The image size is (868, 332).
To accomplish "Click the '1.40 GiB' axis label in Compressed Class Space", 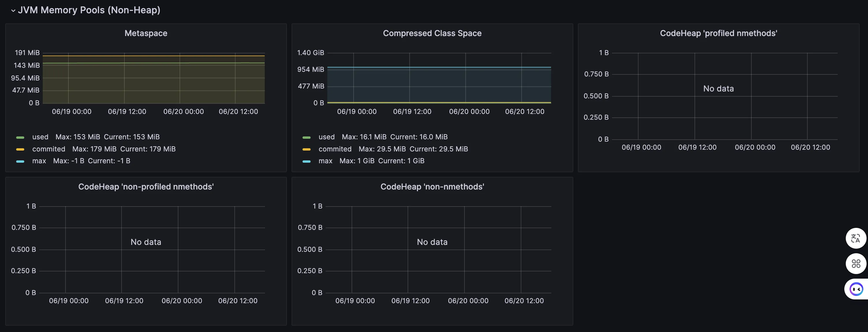I will point(311,52).
